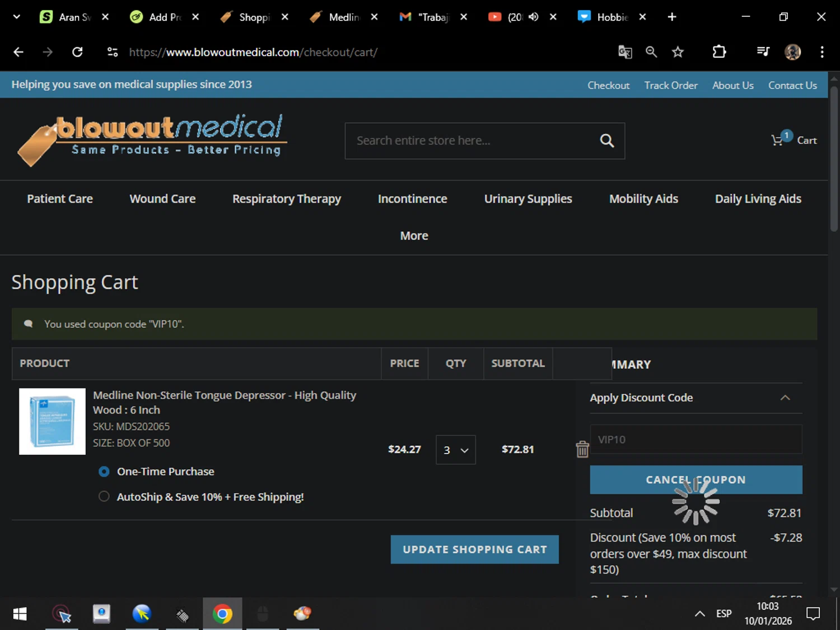Click the About Us link
This screenshot has width=840, height=630.
pos(733,85)
